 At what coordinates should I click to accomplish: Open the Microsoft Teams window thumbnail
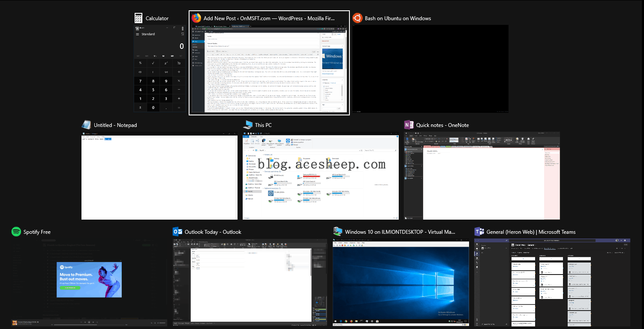click(x=552, y=283)
